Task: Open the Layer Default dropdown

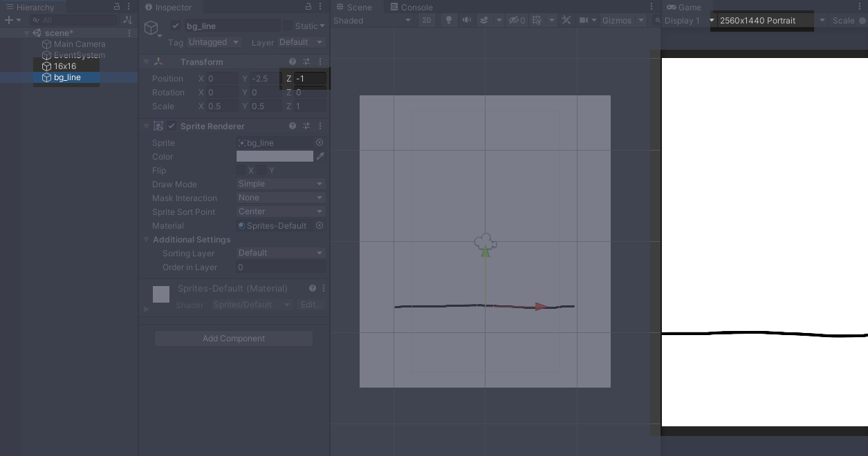Action: point(301,42)
